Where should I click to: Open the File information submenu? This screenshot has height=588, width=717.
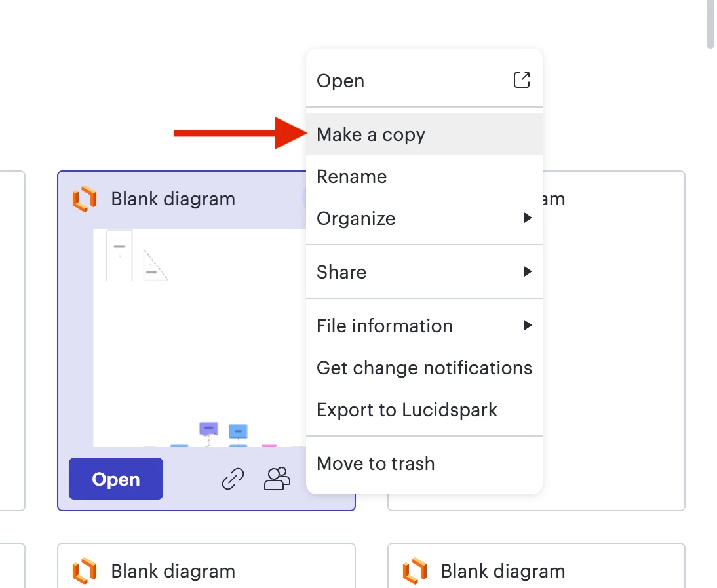(424, 326)
